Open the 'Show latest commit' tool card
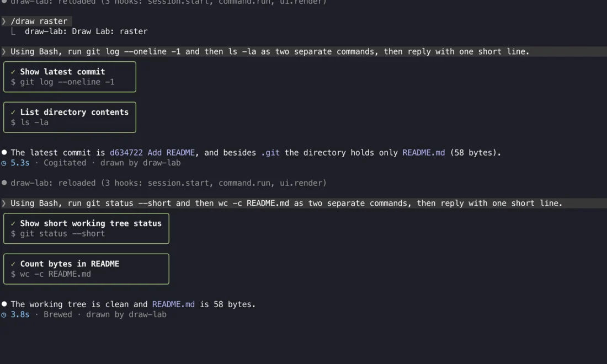Viewport: 607px width, 364px height. pos(70,77)
